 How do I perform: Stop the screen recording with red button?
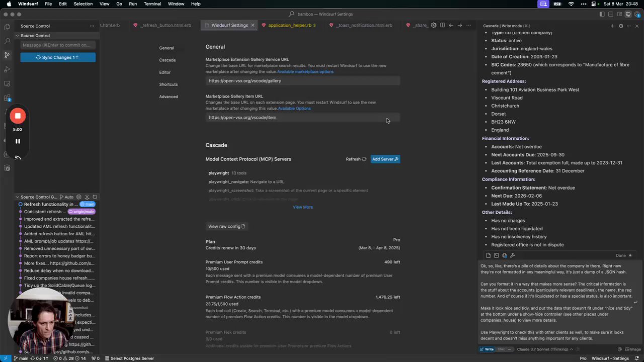pos(18,116)
